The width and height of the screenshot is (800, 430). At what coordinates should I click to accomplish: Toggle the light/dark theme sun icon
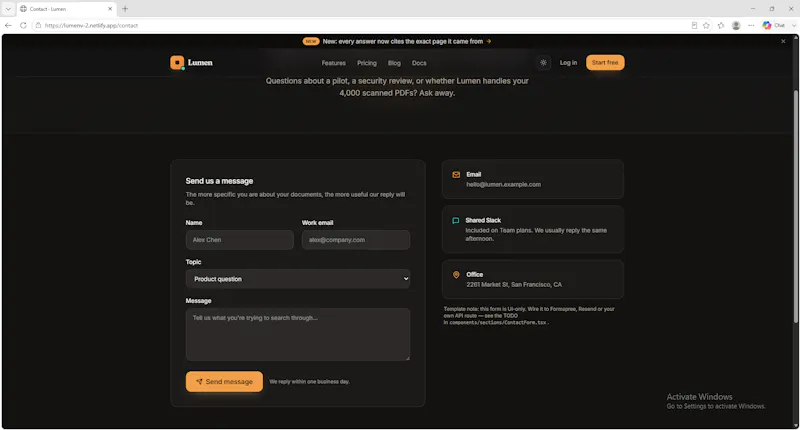pos(543,63)
